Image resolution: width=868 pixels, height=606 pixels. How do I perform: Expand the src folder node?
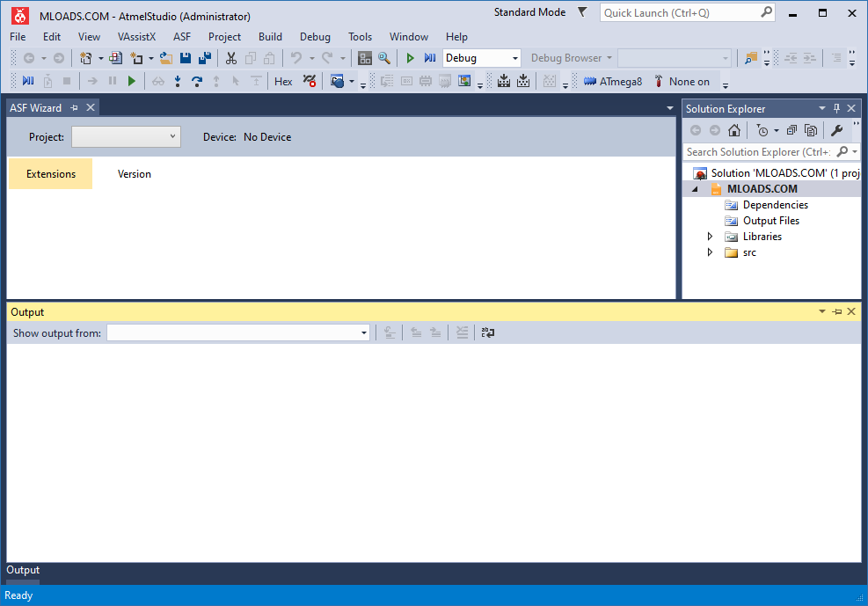[x=710, y=252]
